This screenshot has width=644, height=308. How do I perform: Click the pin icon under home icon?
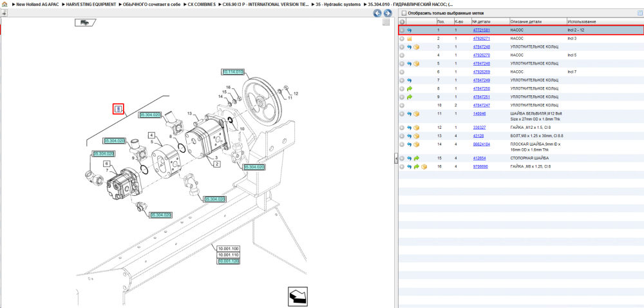tap(5, 13)
